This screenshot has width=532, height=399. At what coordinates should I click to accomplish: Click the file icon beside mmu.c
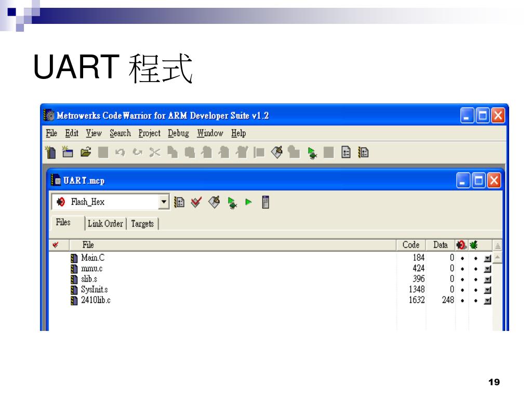click(x=74, y=269)
